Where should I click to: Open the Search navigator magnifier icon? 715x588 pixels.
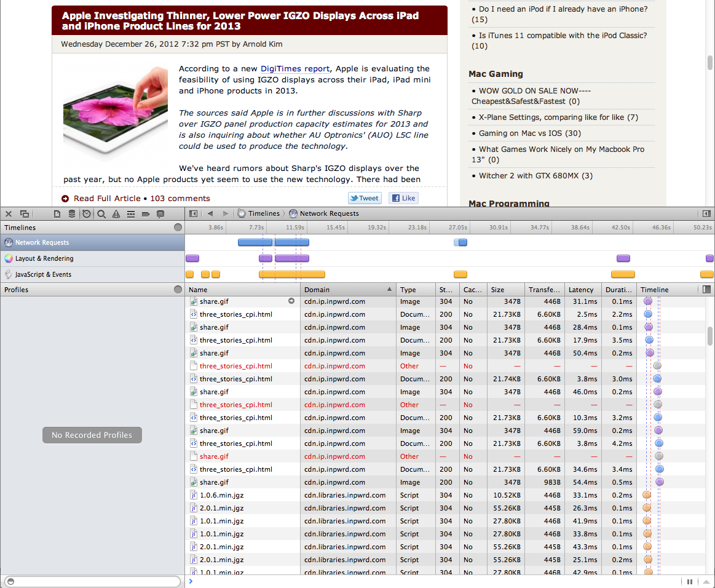coord(101,213)
